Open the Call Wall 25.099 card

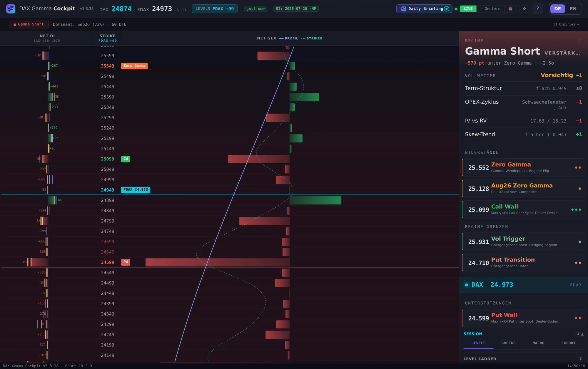523,209
